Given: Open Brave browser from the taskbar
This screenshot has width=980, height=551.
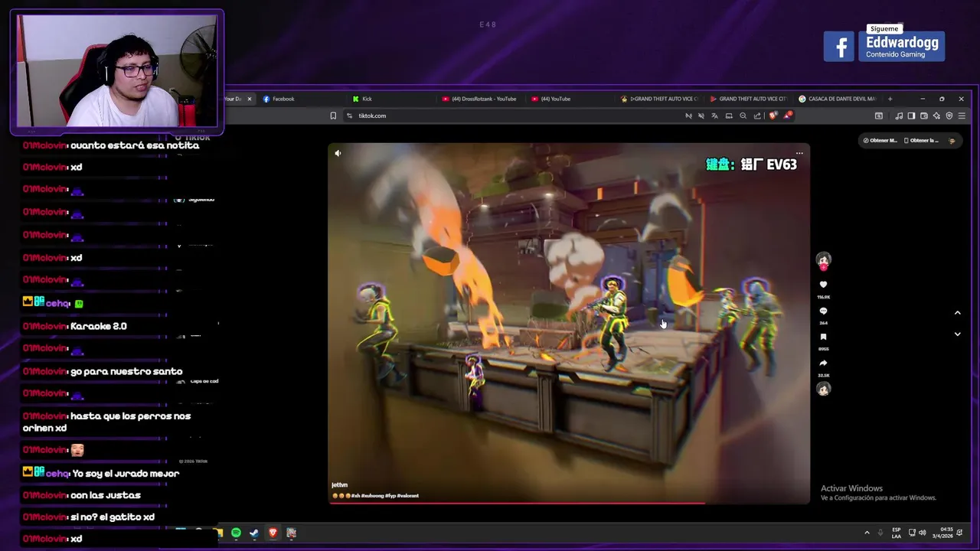Looking at the screenshot, I should click(x=273, y=533).
